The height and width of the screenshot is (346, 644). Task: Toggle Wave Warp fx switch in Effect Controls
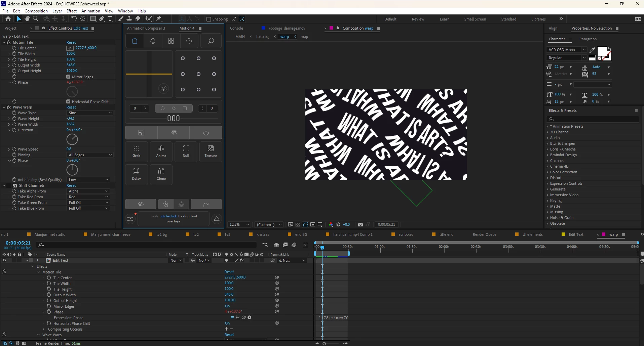9,107
